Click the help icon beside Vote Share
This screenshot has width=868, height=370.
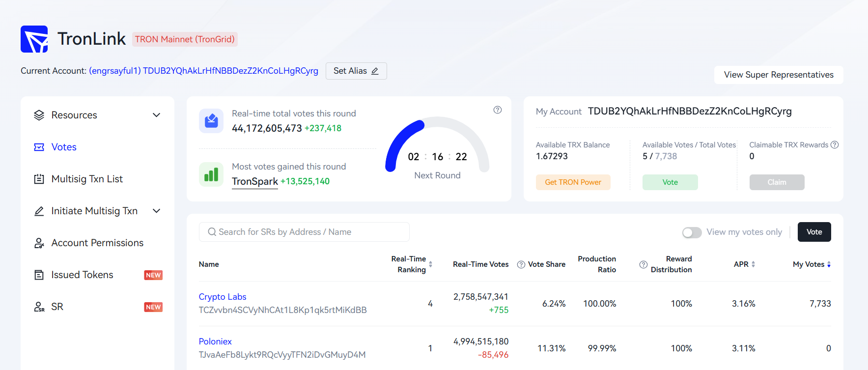click(x=521, y=264)
